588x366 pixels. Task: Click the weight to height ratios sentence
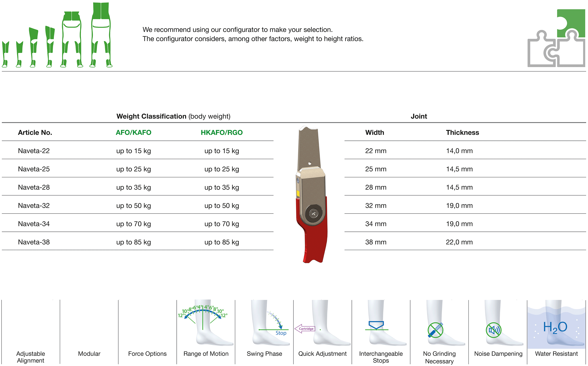(x=253, y=39)
